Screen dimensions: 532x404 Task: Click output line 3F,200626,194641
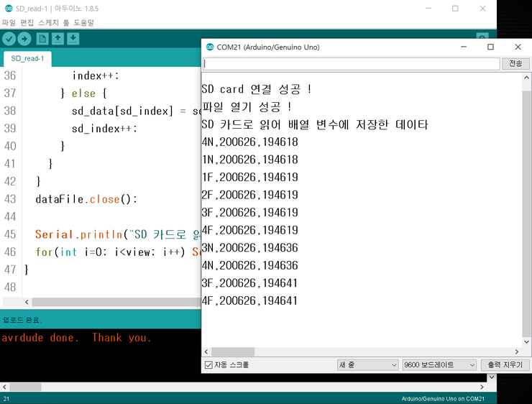pyautogui.click(x=249, y=283)
